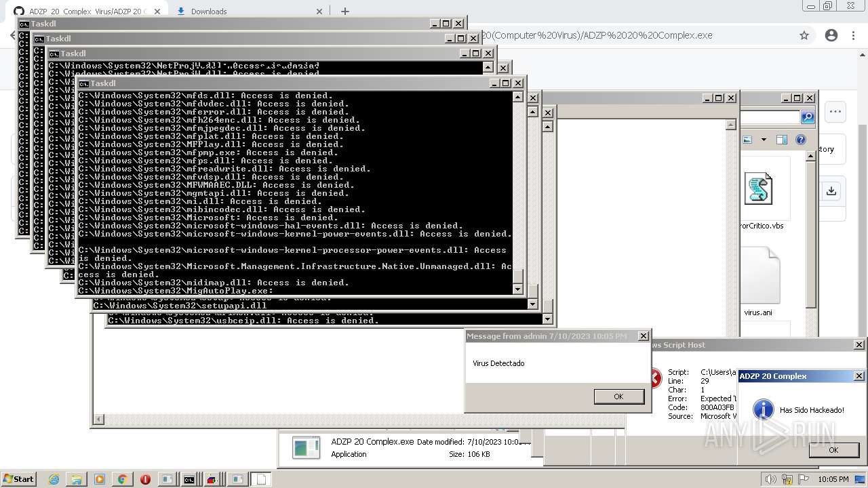Close the front Taskdl console window
Screen dimensions: 868x488
pyautogui.click(x=518, y=83)
